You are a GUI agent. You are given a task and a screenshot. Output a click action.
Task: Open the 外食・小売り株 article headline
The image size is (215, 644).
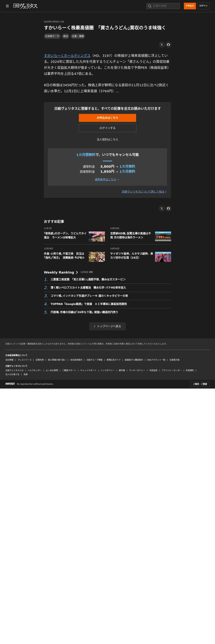64,255
